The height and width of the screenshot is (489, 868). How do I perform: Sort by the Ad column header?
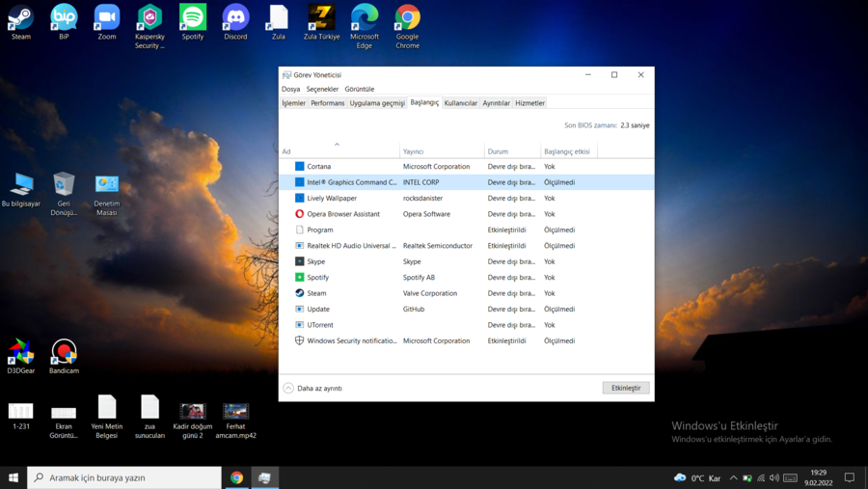click(x=339, y=149)
